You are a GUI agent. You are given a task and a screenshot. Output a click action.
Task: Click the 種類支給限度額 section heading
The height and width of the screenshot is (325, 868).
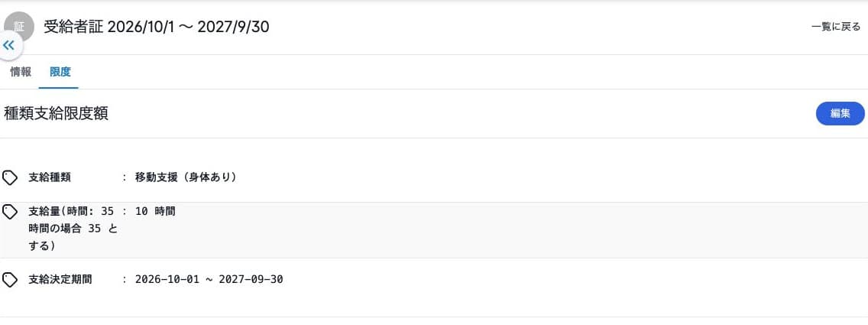pyautogui.click(x=56, y=113)
